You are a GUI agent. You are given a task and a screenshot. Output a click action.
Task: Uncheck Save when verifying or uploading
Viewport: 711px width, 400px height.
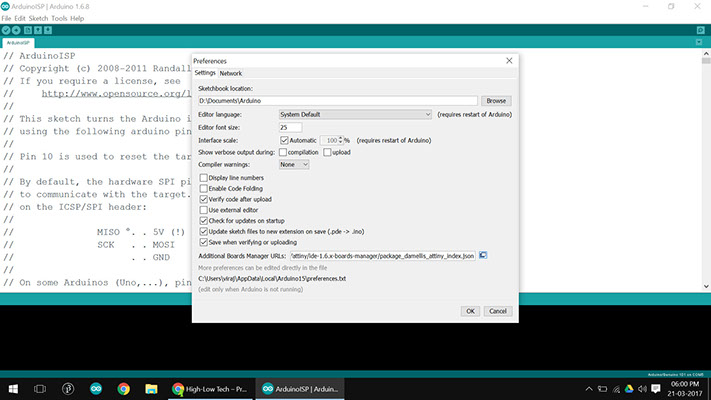click(x=204, y=243)
